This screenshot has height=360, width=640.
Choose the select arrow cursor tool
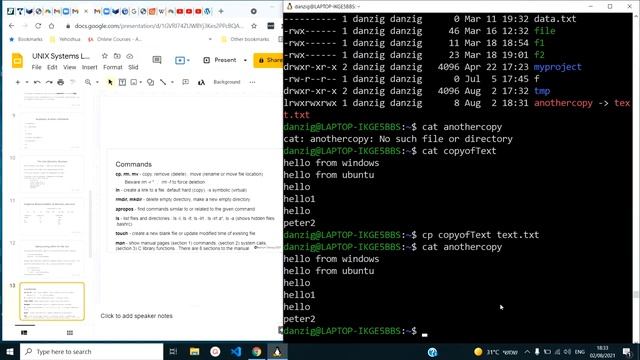coord(110,82)
